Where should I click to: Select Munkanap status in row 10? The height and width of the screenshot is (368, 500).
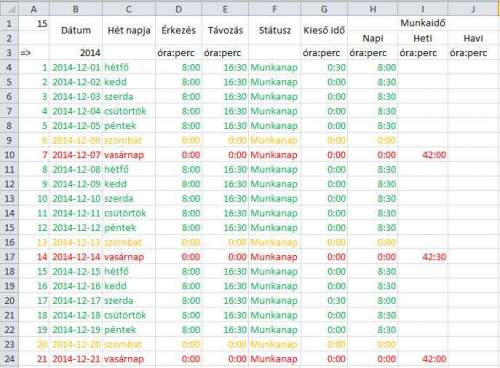pyautogui.click(x=275, y=155)
